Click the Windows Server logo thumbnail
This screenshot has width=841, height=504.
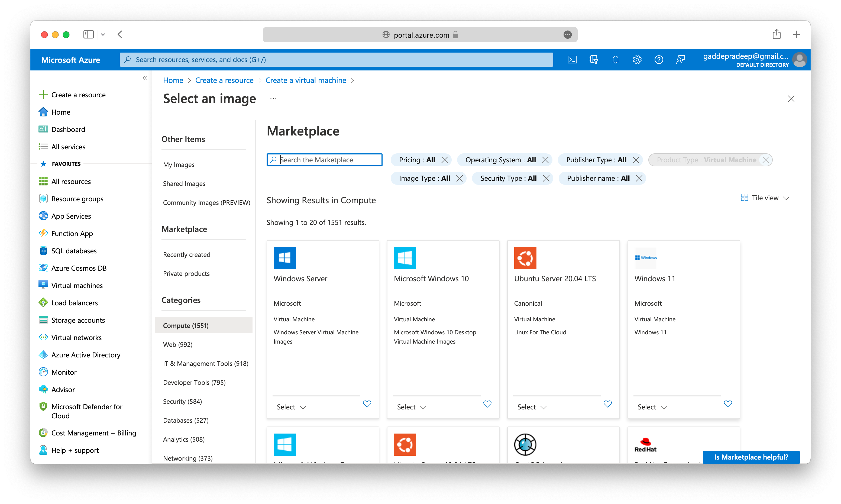click(284, 258)
